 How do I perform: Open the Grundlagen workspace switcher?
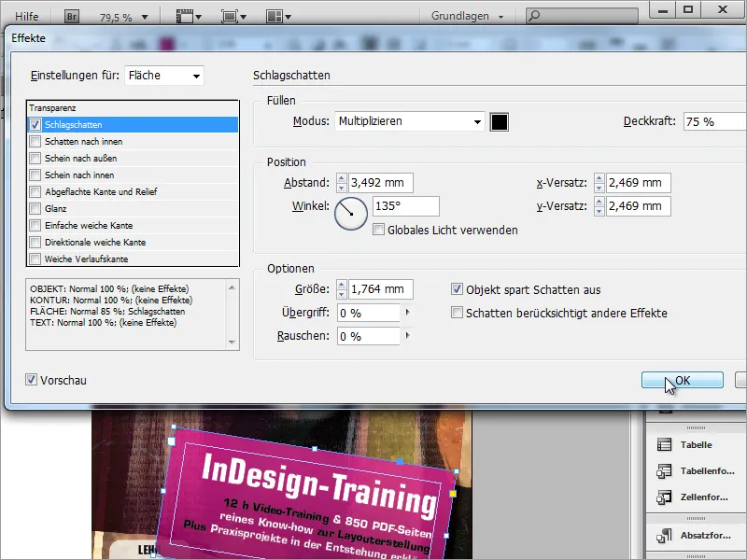pyautogui.click(x=467, y=16)
